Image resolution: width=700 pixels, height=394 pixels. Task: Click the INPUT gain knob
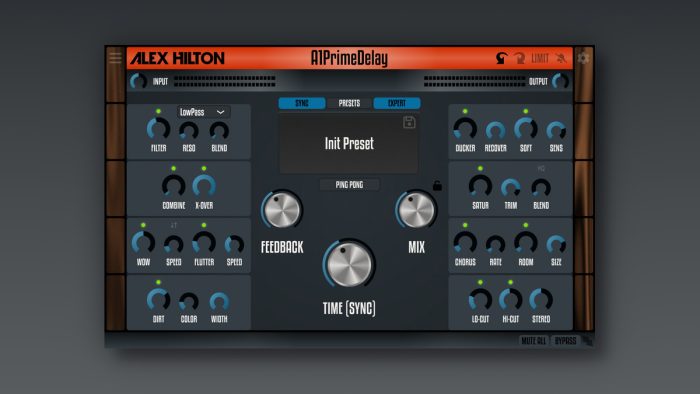click(138, 81)
